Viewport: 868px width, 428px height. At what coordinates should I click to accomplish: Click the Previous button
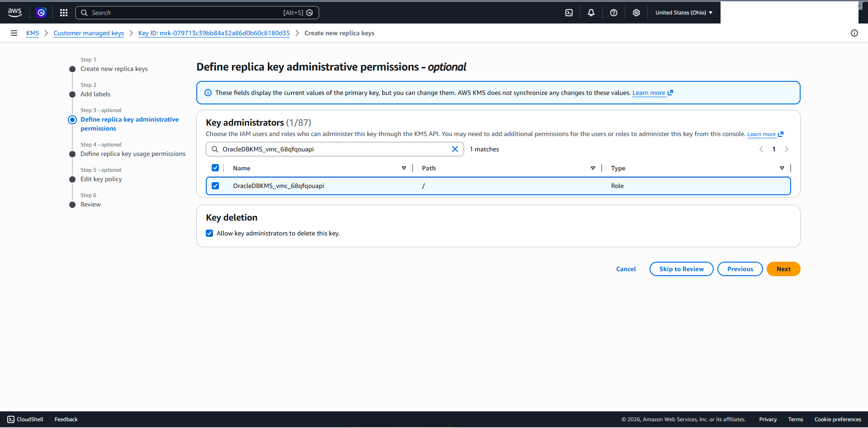tap(740, 269)
